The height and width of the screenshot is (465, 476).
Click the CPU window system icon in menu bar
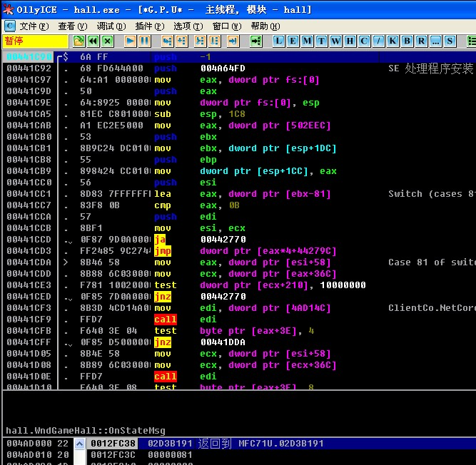pyautogui.click(x=10, y=26)
